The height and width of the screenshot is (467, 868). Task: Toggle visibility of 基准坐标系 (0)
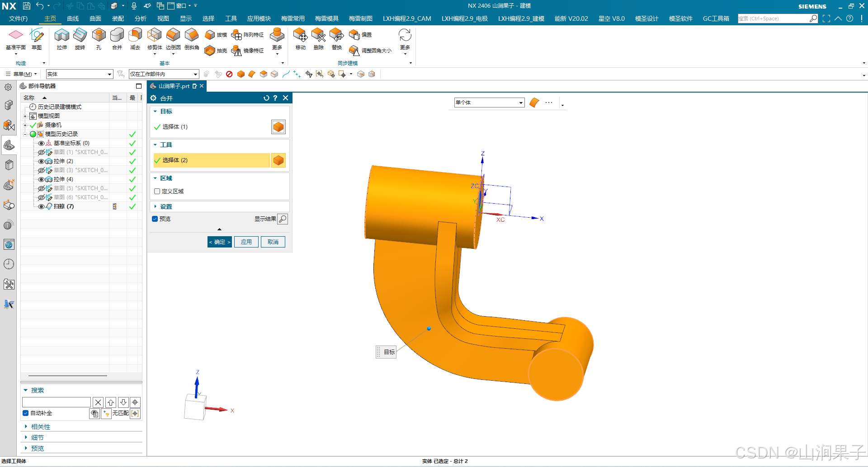41,143
